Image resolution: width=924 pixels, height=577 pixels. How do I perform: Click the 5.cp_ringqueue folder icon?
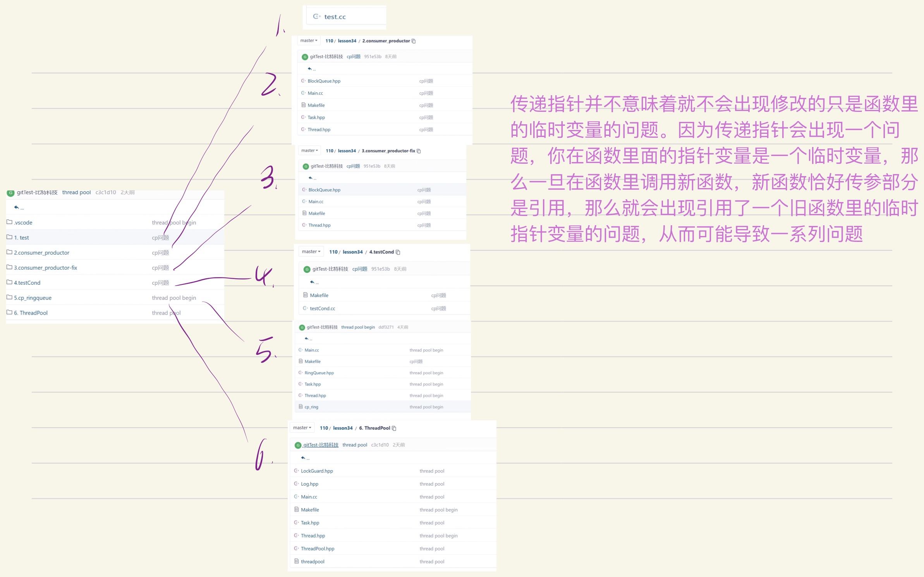[9, 297]
